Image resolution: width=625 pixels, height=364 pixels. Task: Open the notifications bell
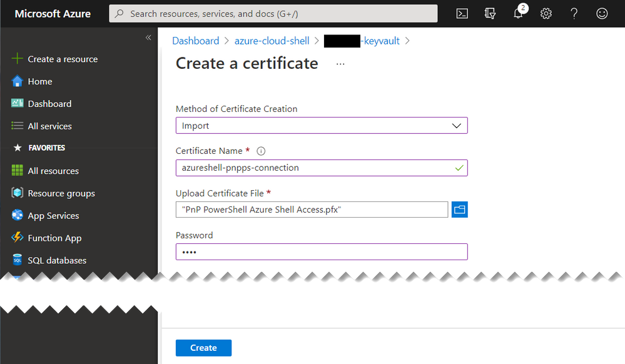(518, 14)
